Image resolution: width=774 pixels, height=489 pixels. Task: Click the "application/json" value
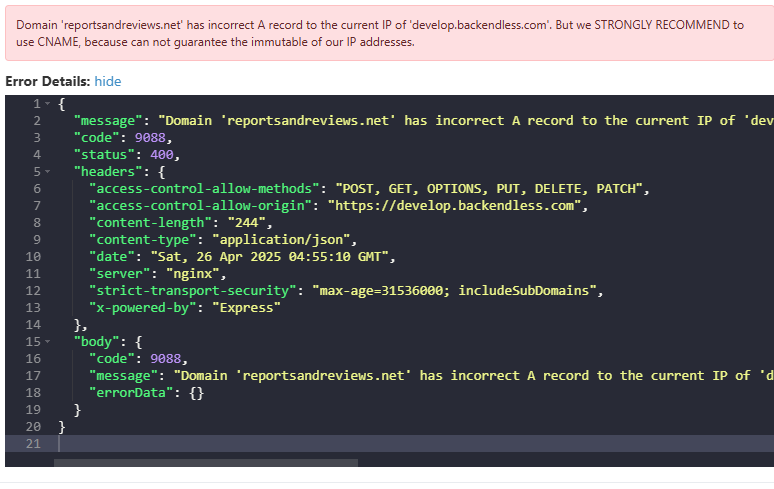(281, 240)
